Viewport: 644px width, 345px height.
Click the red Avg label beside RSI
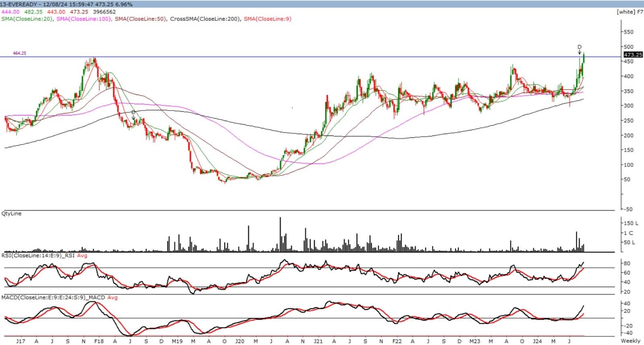(82, 255)
